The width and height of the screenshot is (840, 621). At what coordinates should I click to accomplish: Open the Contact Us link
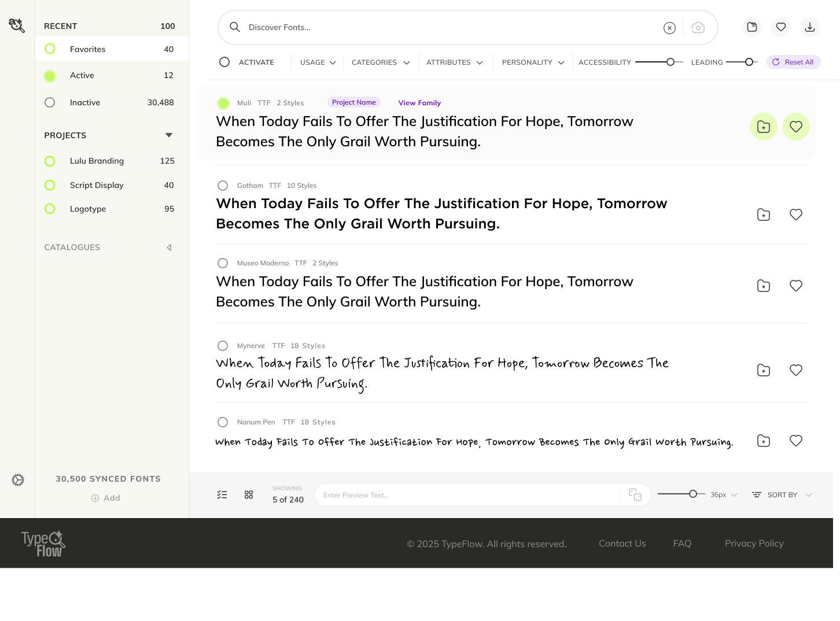[x=622, y=544]
